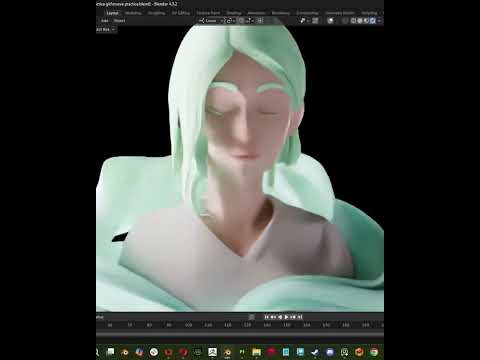The height and width of the screenshot is (360, 480).
Task: Toggle snapping magnet in viewport header
Action: tap(241, 21)
